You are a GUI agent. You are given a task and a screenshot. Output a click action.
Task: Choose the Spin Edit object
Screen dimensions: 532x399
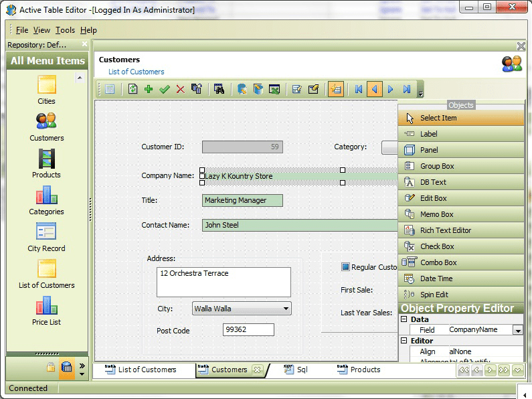tap(461, 295)
